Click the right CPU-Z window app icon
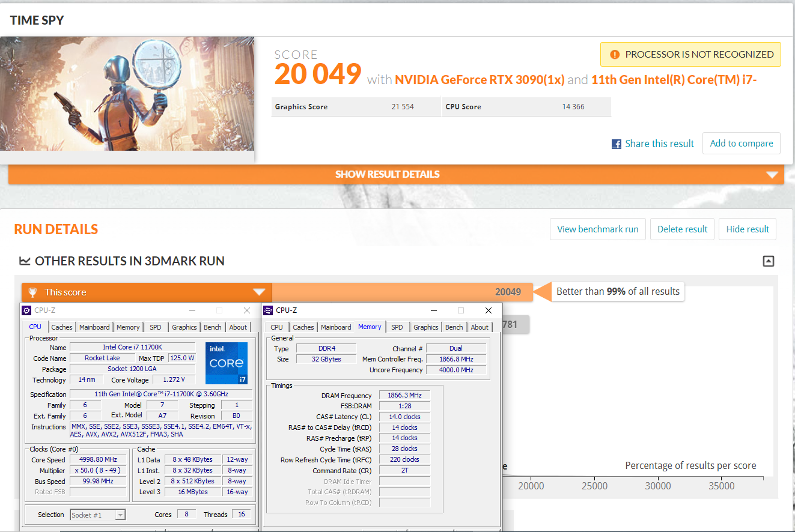The image size is (795, 532). click(268, 310)
